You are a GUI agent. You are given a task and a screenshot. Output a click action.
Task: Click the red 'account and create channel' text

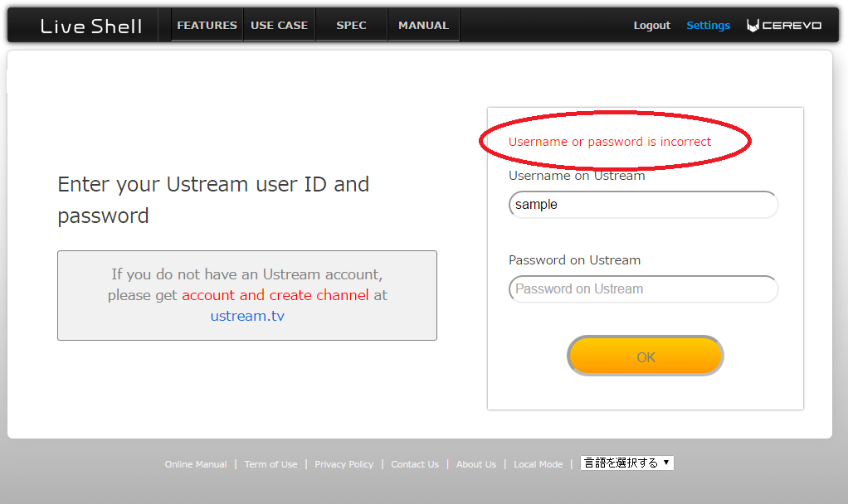[275, 295]
